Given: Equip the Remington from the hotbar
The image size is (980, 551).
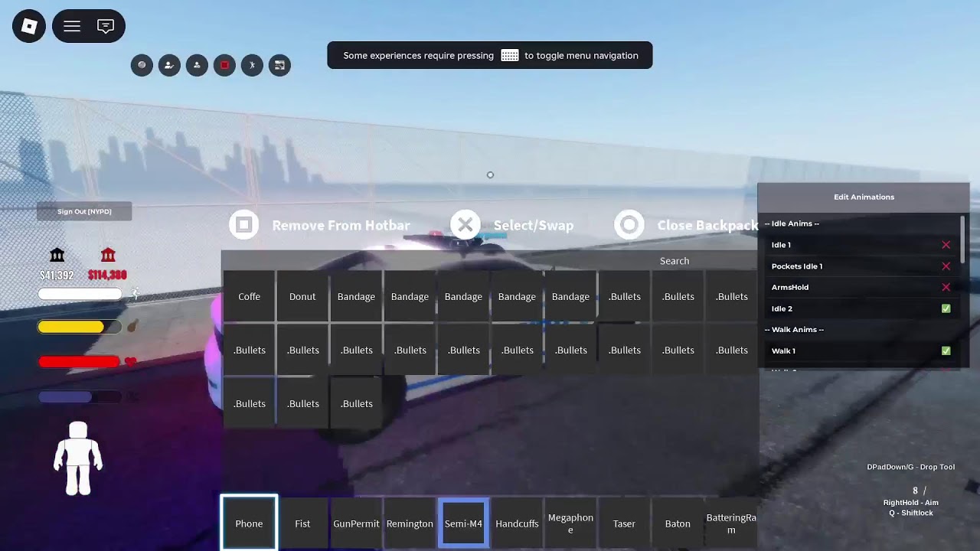Looking at the screenshot, I should [x=410, y=523].
